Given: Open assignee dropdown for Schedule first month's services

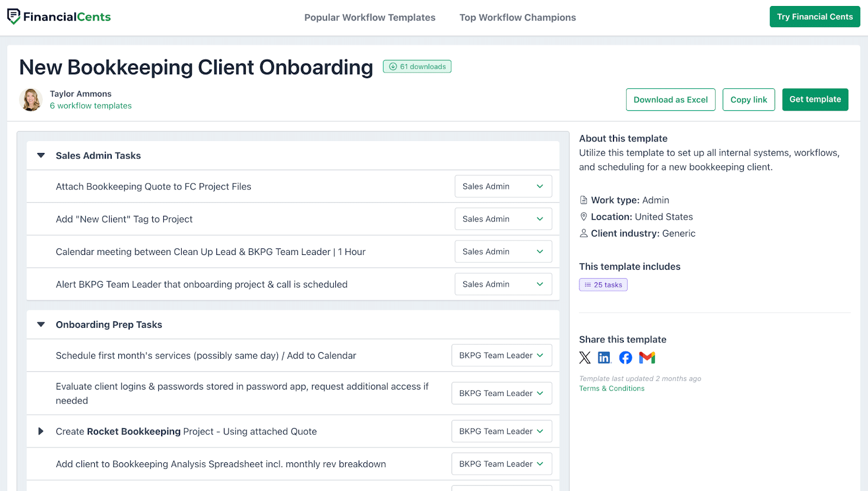Looking at the screenshot, I should click(x=502, y=355).
